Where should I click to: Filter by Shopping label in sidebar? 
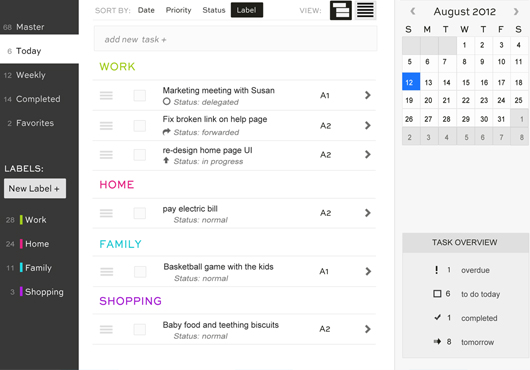[44, 292]
